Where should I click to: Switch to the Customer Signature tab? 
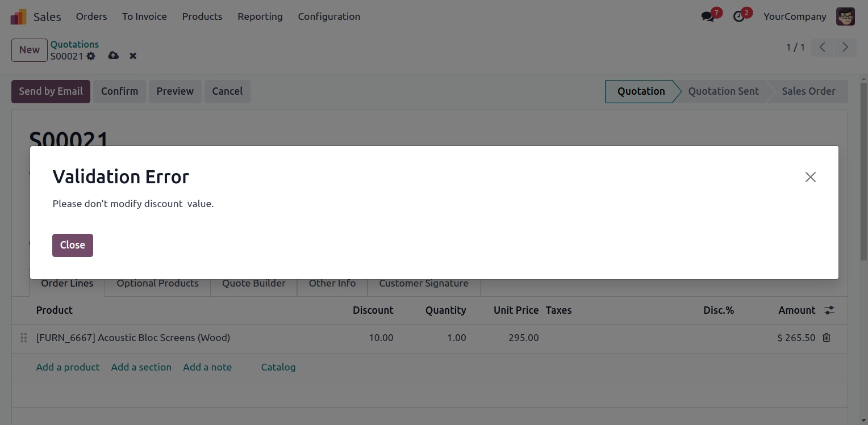(x=424, y=283)
